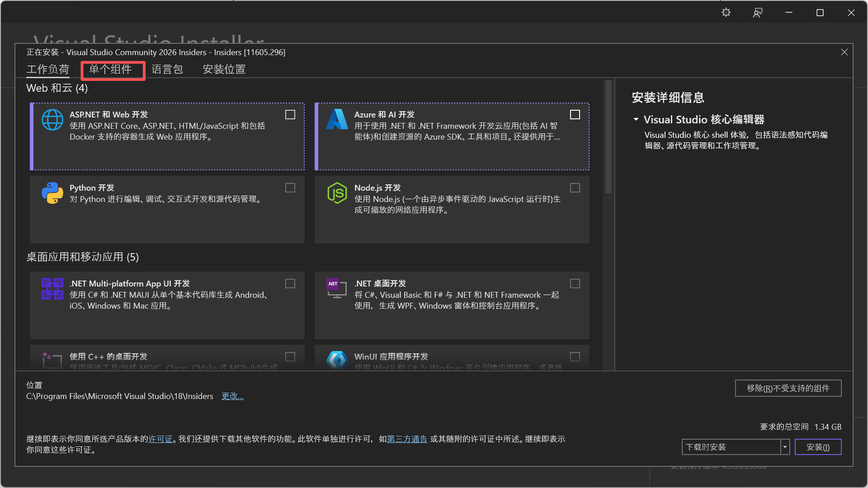Click the 安装详细信息 heading
868x488 pixels.
[x=668, y=98]
